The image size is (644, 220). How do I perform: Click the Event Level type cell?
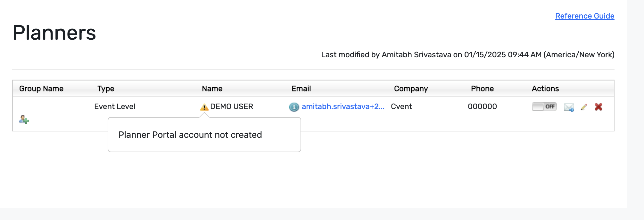click(115, 106)
